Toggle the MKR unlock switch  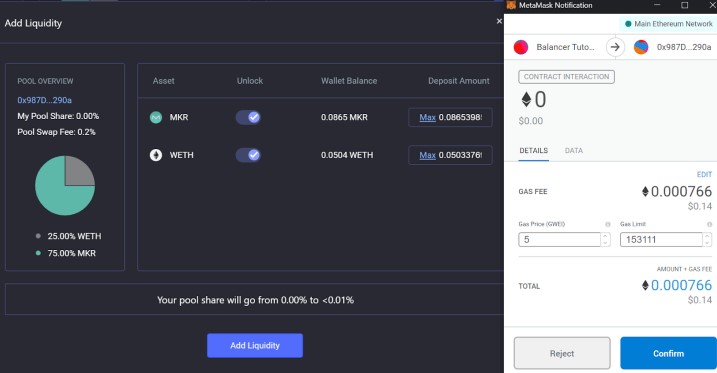click(x=248, y=117)
